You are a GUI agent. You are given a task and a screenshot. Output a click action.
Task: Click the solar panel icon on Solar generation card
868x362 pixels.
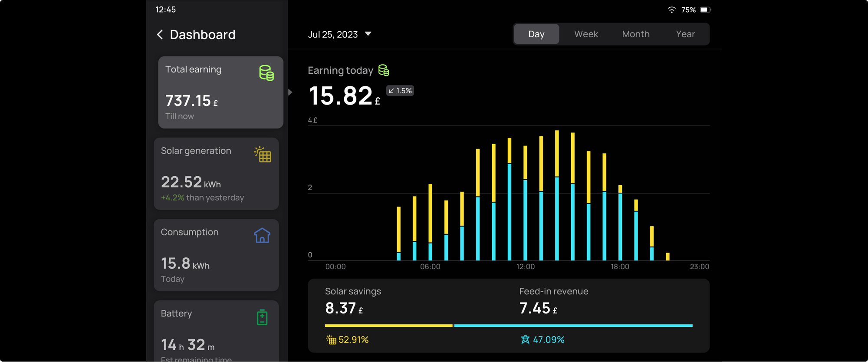point(263,154)
